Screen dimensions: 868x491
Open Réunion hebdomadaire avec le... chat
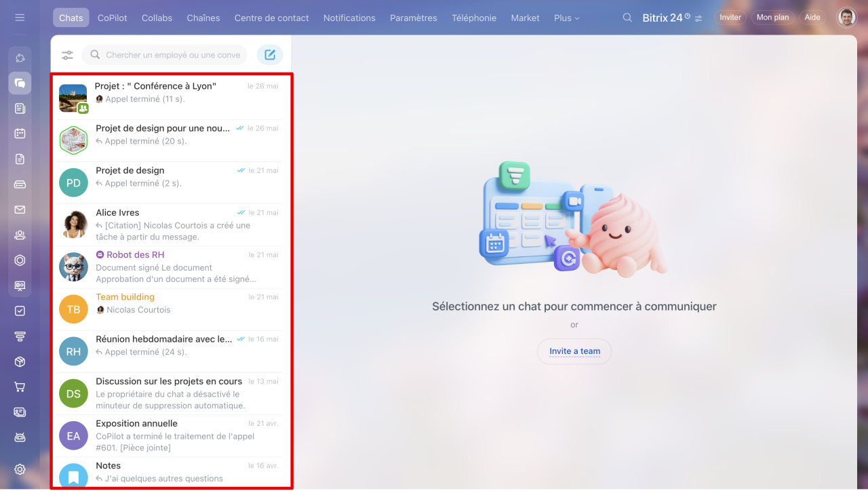coord(168,351)
